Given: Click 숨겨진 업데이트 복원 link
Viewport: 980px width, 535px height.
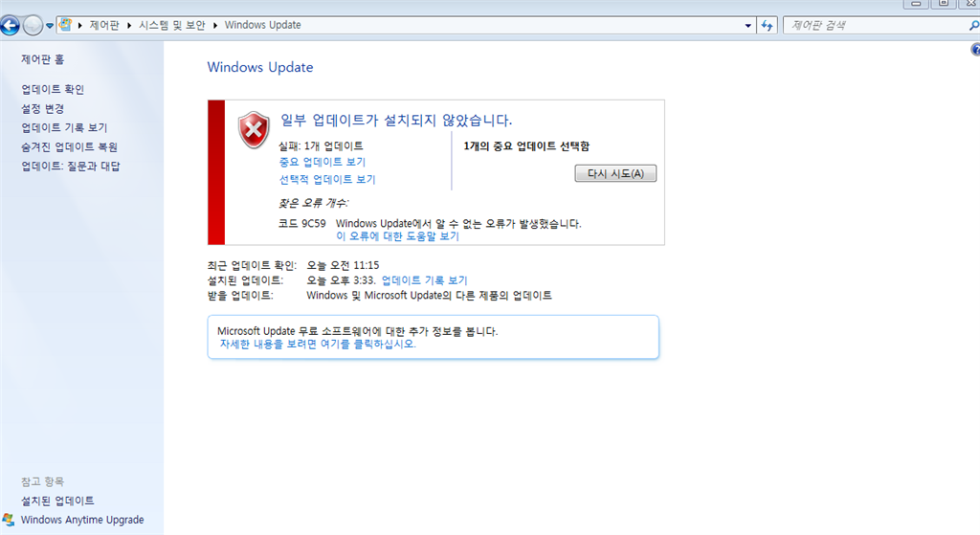Looking at the screenshot, I should coord(69,146).
